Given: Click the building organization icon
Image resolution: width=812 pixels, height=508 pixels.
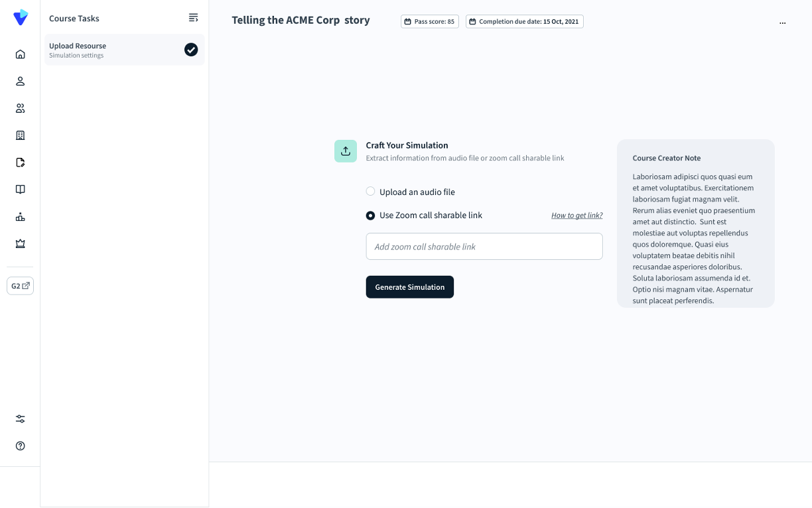Looking at the screenshot, I should [x=21, y=135].
